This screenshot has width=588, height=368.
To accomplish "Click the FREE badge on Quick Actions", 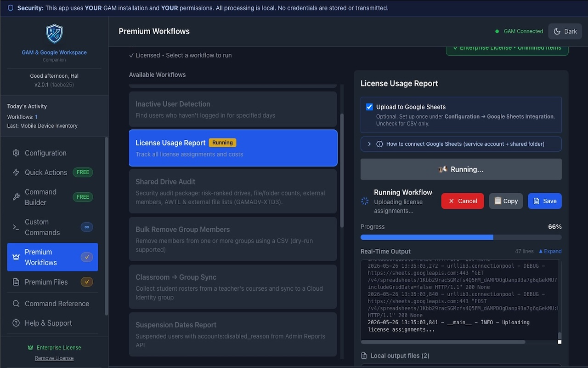I will [83, 172].
